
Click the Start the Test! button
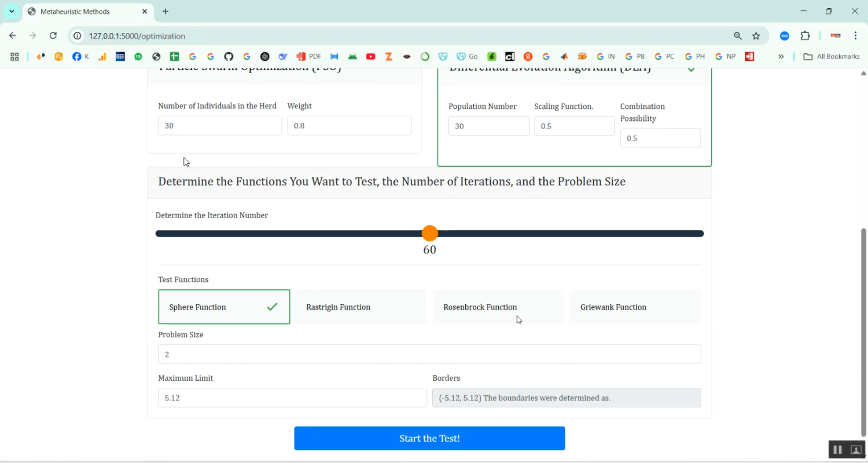pyautogui.click(x=429, y=438)
